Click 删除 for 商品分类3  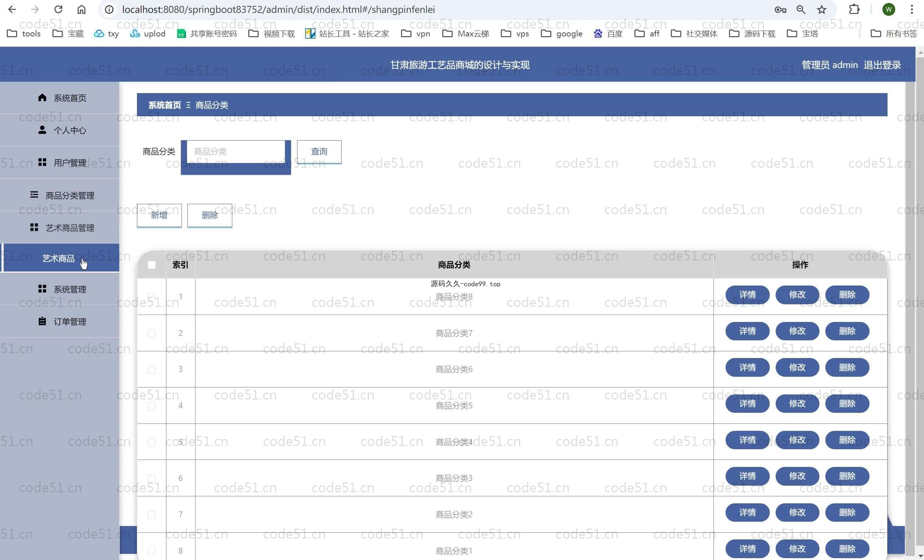[847, 476]
